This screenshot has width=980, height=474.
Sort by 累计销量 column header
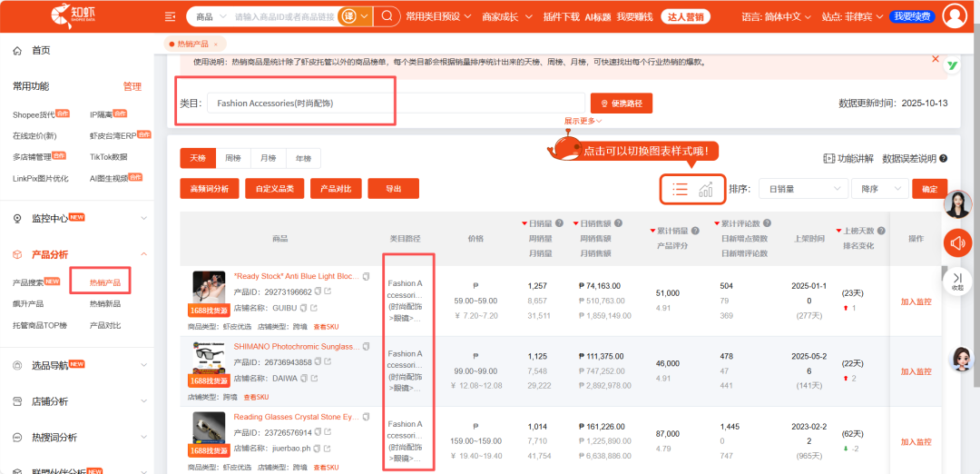pos(674,231)
